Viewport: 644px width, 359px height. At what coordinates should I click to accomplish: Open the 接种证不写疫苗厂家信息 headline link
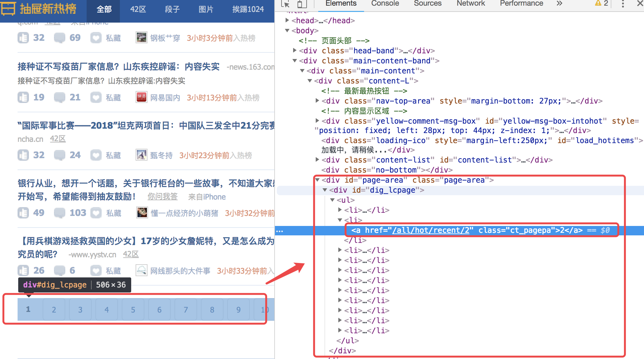118,67
